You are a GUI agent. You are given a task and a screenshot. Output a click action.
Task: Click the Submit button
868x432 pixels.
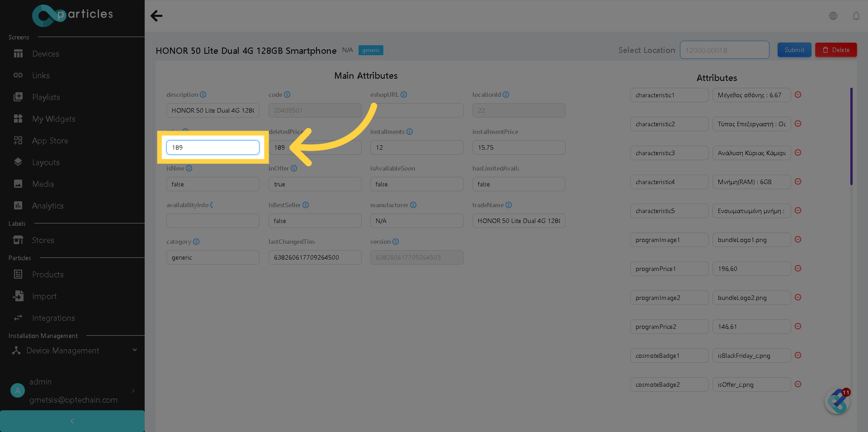coord(794,50)
